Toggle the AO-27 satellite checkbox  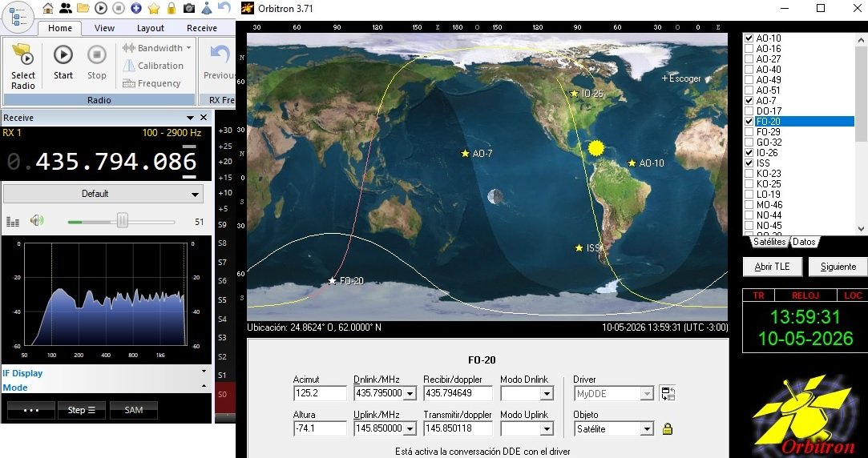click(749, 59)
